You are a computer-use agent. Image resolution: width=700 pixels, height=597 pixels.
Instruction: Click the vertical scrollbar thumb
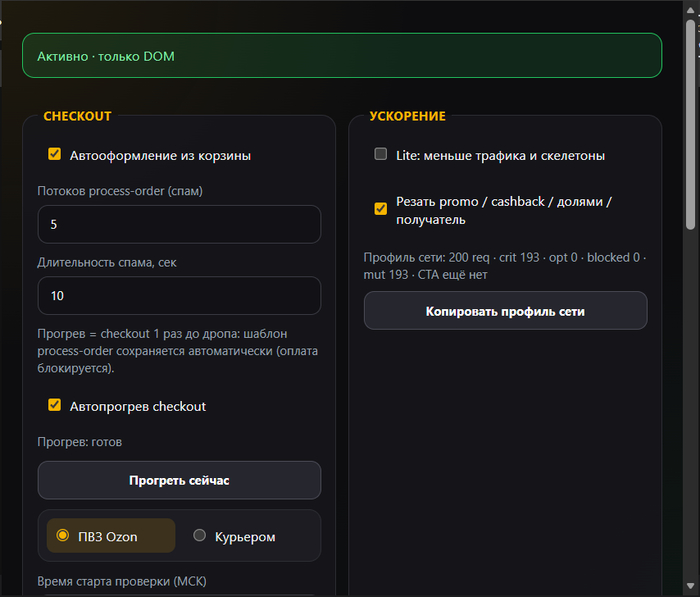pyautogui.click(x=691, y=125)
